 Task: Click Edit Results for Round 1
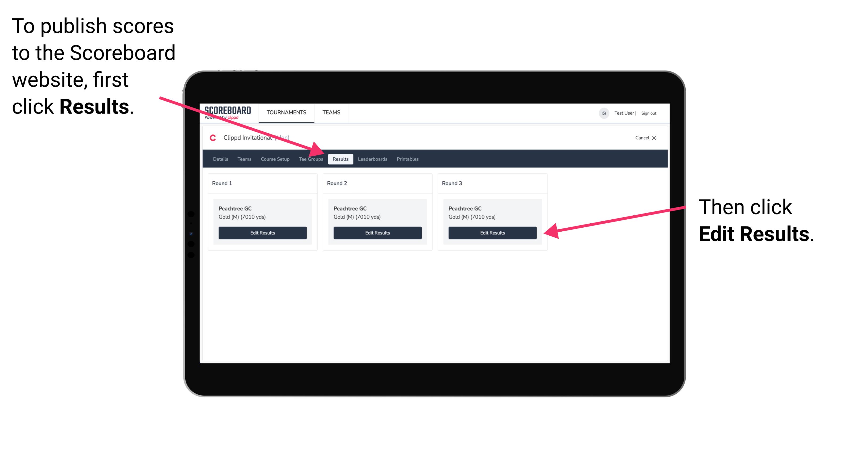pos(262,233)
